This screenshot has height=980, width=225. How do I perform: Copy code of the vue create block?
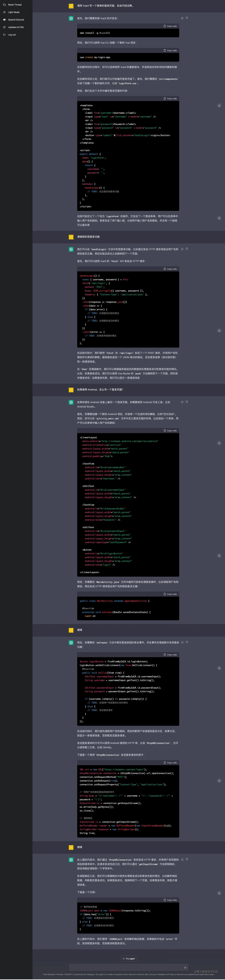(x=170, y=51)
